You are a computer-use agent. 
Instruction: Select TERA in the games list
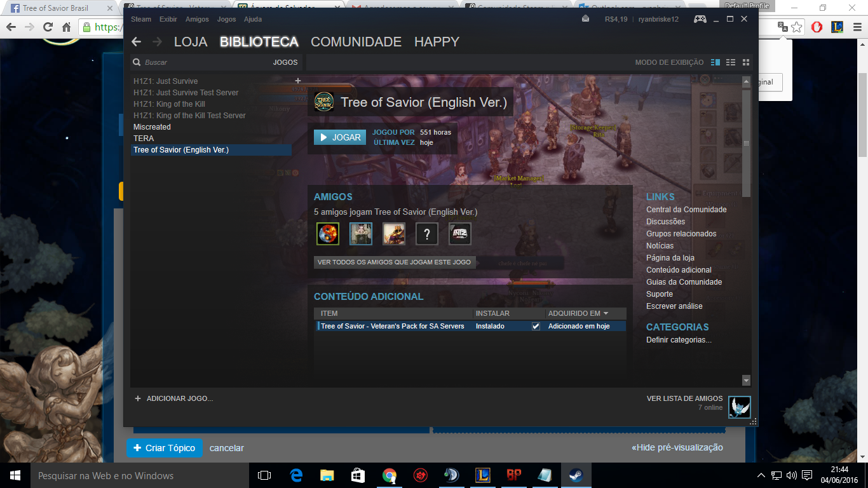(144, 139)
